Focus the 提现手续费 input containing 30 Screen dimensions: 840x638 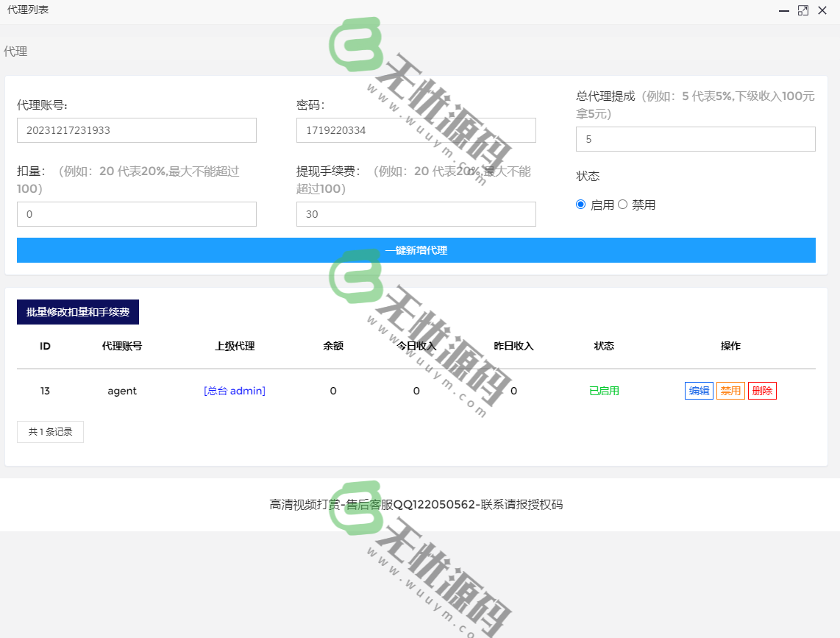point(416,214)
